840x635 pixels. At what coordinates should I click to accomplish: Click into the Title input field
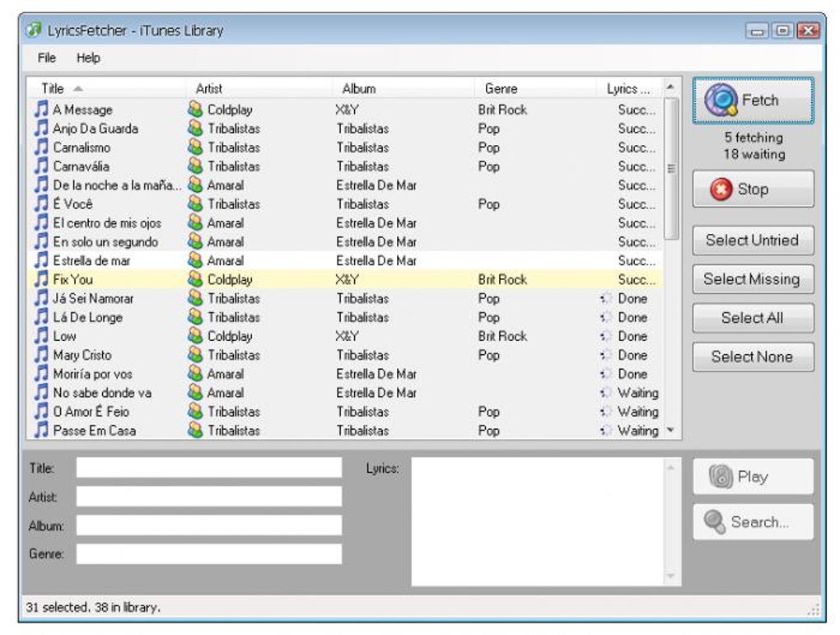click(209, 467)
